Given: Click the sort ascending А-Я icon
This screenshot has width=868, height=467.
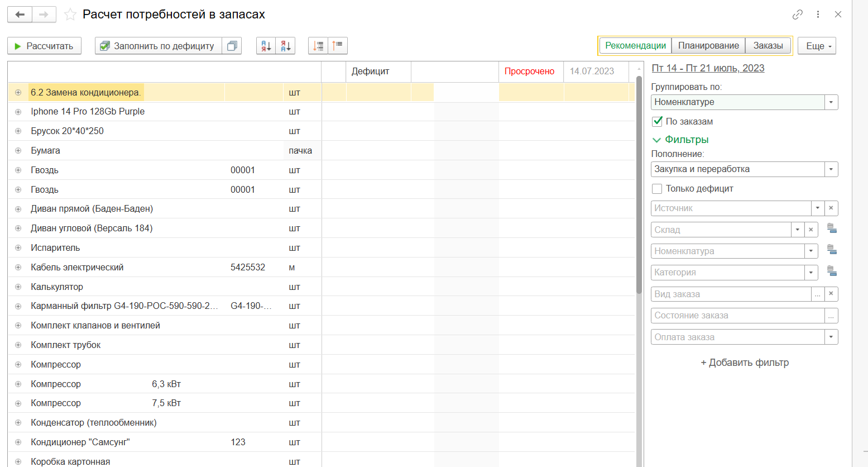Looking at the screenshot, I should point(266,46).
